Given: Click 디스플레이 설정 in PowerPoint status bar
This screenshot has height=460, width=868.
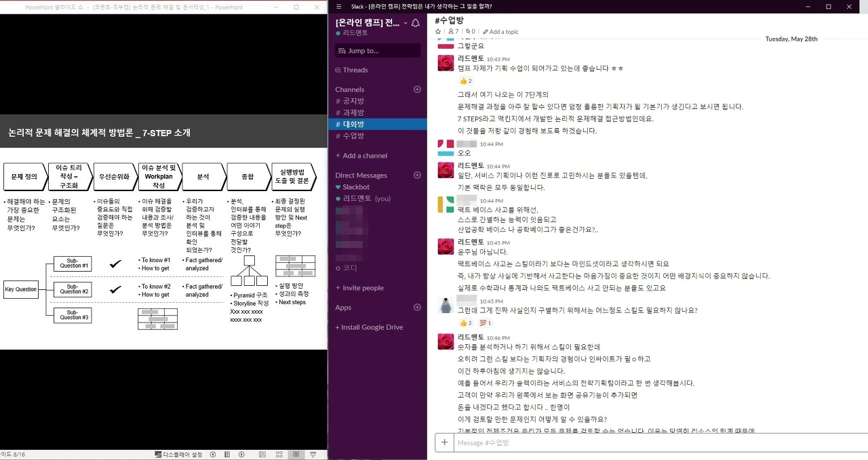Looking at the screenshot, I should [x=182, y=454].
